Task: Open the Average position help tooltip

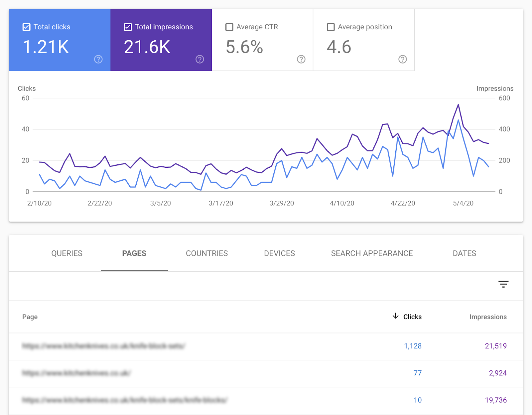Action: (403, 60)
